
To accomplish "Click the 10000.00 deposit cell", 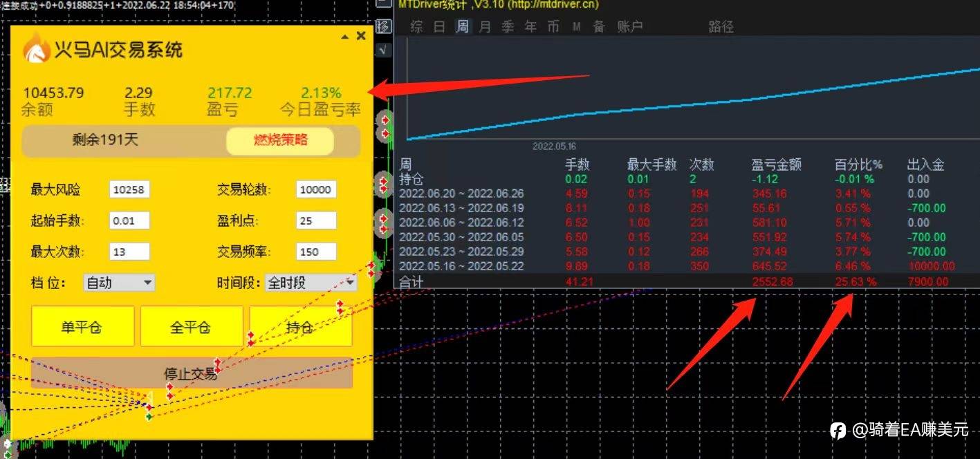I will pos(931,266).
